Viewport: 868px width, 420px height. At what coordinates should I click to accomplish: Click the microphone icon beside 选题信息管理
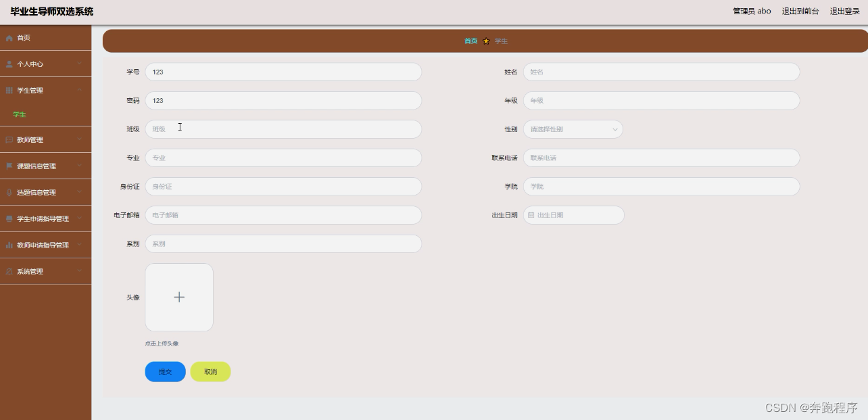coord(9,193)
